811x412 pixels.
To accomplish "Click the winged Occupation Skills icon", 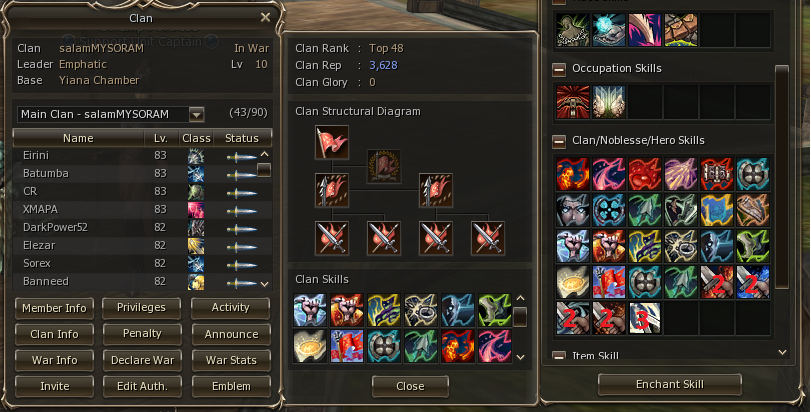I will pos(609,102).
